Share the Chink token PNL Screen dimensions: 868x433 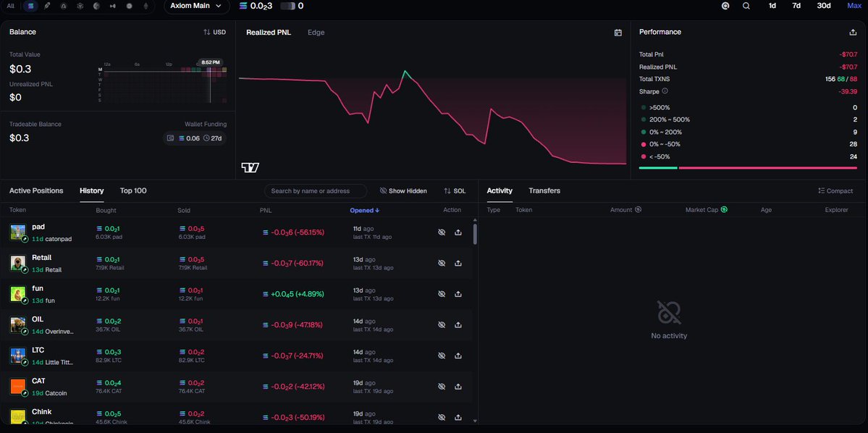pos(458,417)
